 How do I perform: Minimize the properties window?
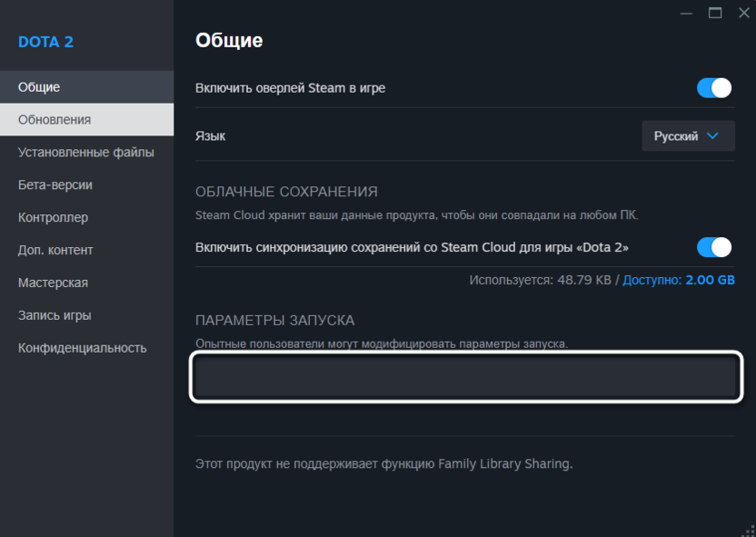click(684, 13)
